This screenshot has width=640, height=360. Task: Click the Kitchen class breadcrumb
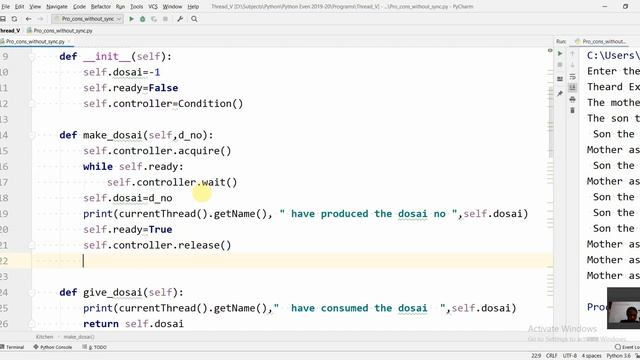[x=44, y=337]
